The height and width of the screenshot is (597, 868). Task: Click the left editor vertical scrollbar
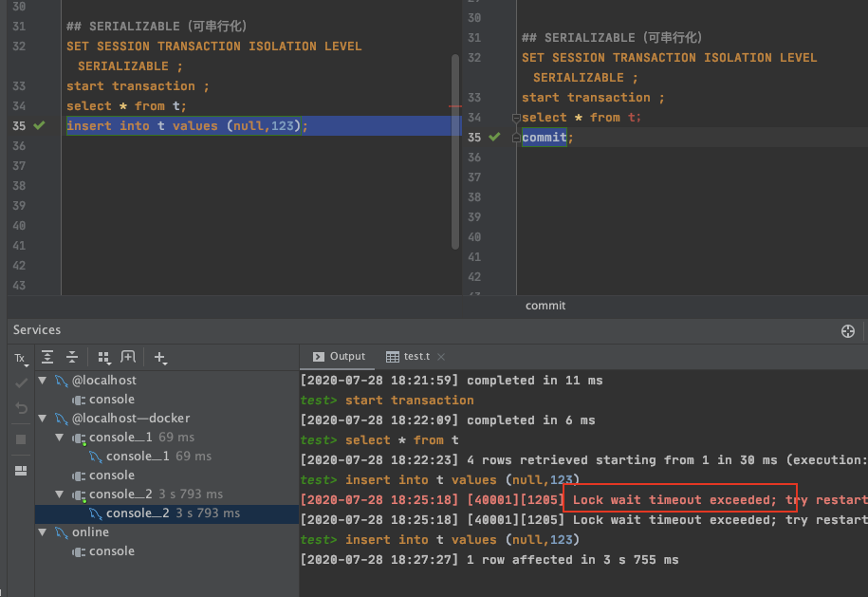pyautogui.click(x=455, y=152)
